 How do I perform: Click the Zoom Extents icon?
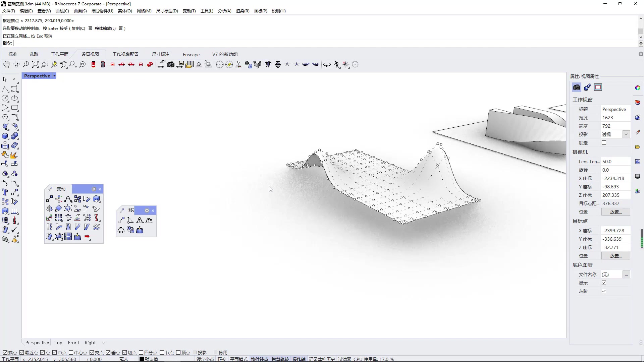coord(35,64)
